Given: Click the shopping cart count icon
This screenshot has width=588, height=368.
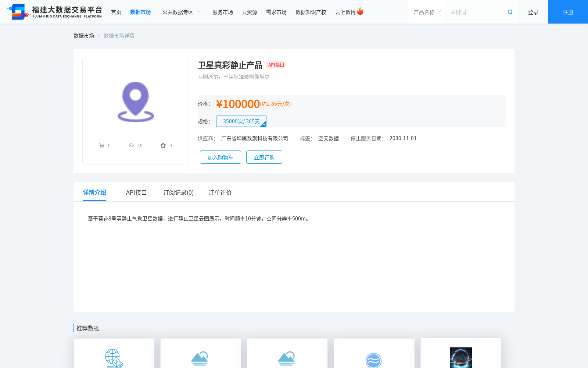Looking at the screenshot, I should click(x=102, y=145).
